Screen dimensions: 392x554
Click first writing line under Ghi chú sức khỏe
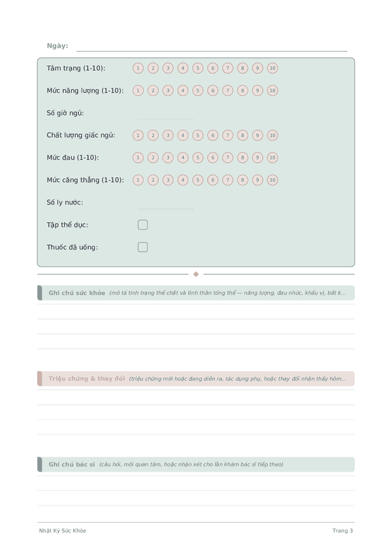(196, 312)
